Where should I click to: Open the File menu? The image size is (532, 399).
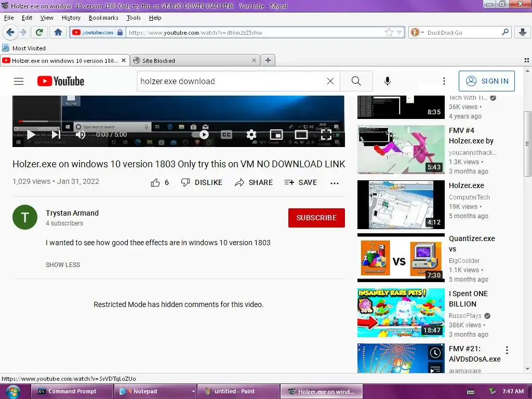(9, 18)
